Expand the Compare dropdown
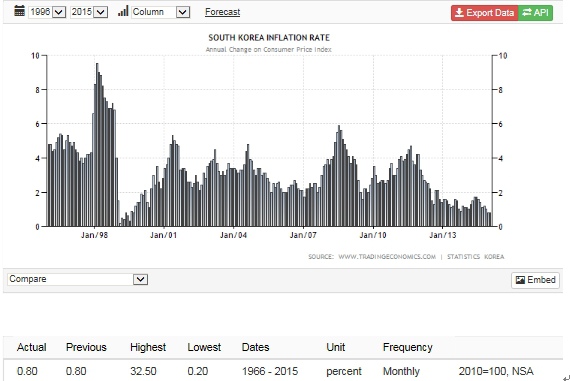The height and width of the screenshot is (381, 570). tap(77, 279)
